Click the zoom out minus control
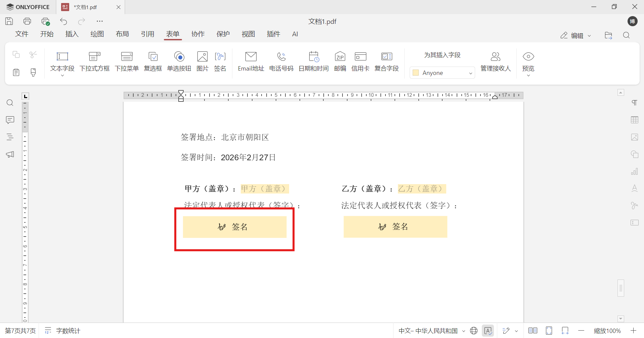The image size is (644, 338). pos(581,331)
